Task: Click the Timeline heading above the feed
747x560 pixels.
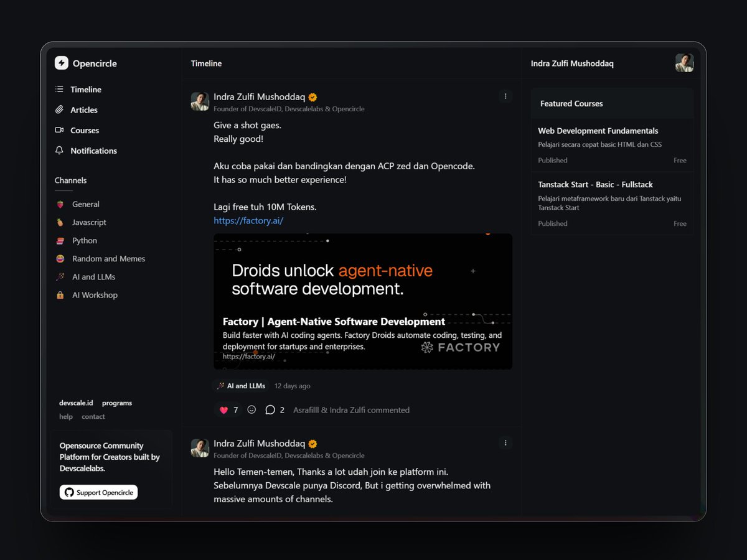Action: 206,63
